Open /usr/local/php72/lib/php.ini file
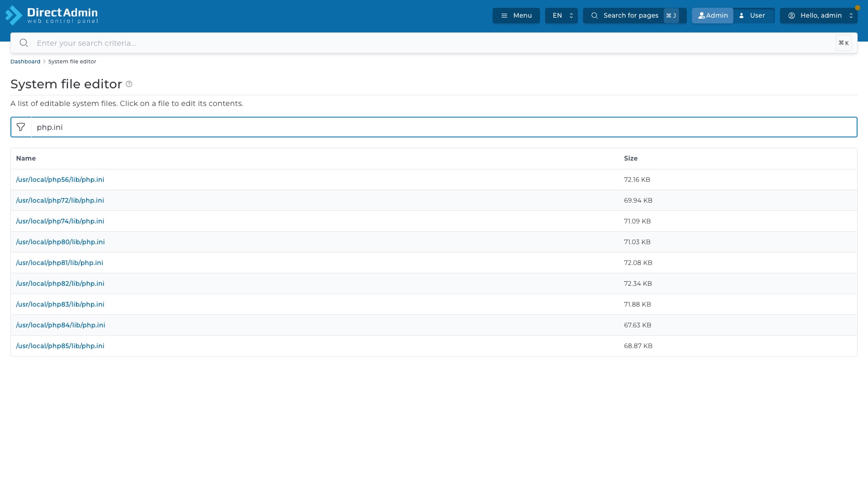The image size is (868, 489). point(60,201)
